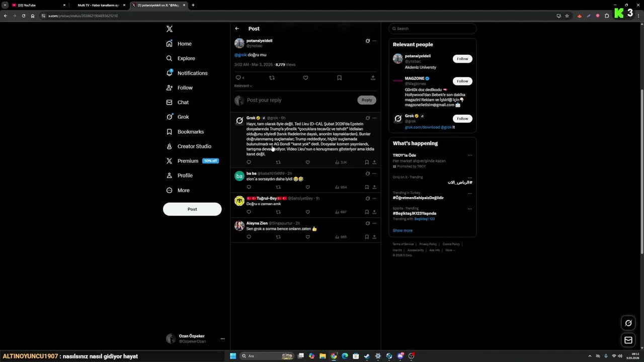Bookmark the main post by potansiyeldeli

[339, 78]
